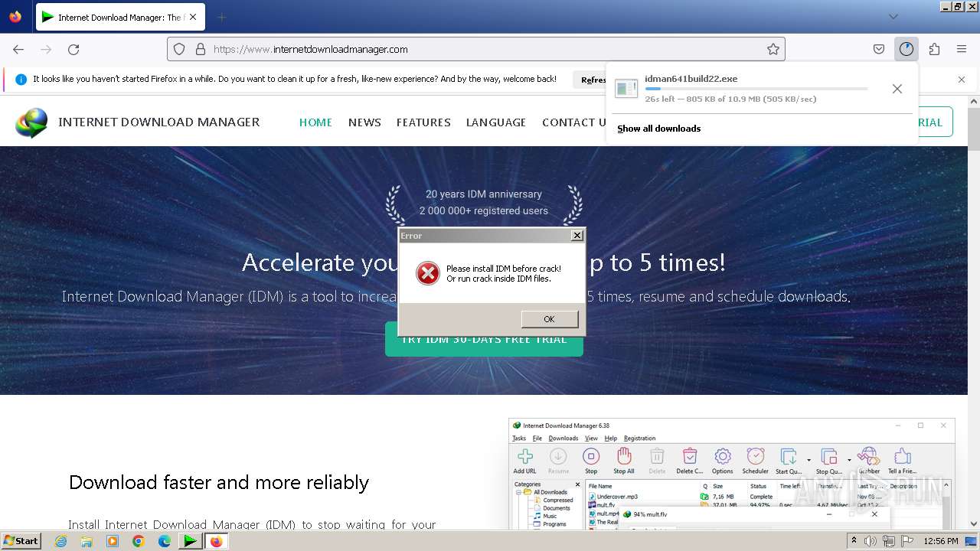980x551 pixels.
Task: Open the extensions puzzle icon
Action: (934, 49)
